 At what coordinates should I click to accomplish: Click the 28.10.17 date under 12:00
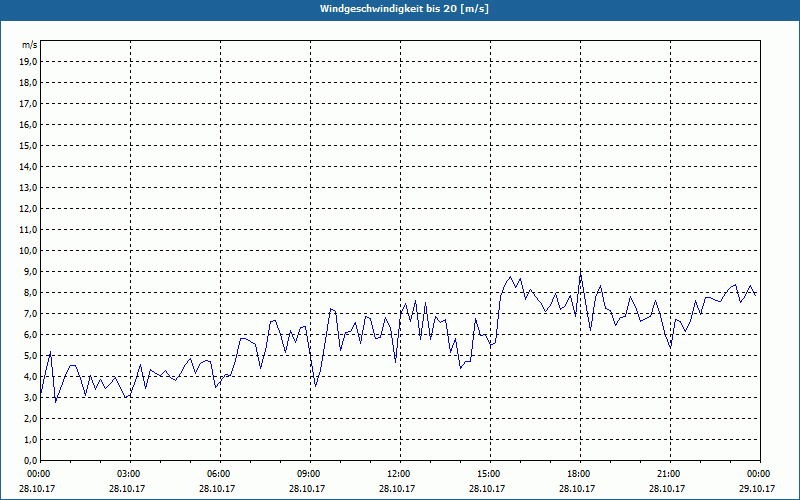point(397,488)
